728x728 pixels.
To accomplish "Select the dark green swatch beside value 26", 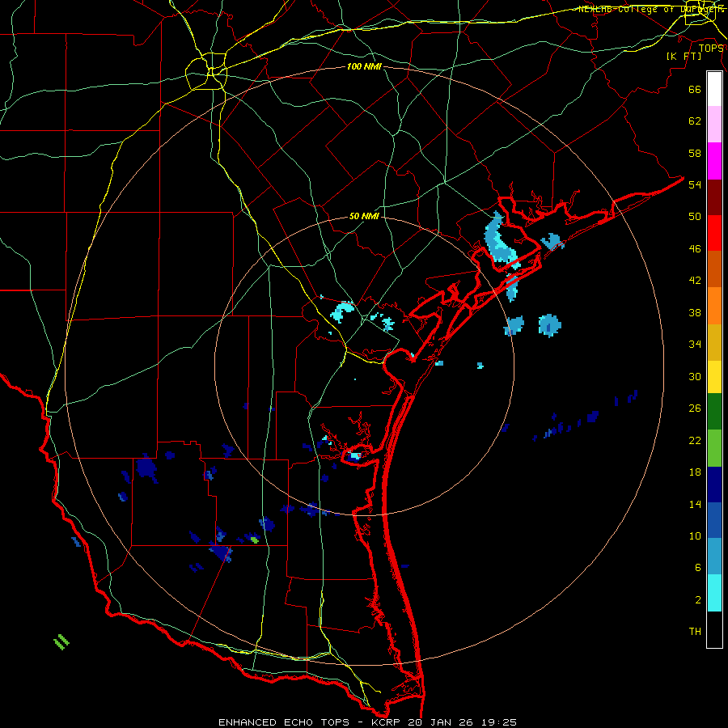I will [x=714, y=412].
